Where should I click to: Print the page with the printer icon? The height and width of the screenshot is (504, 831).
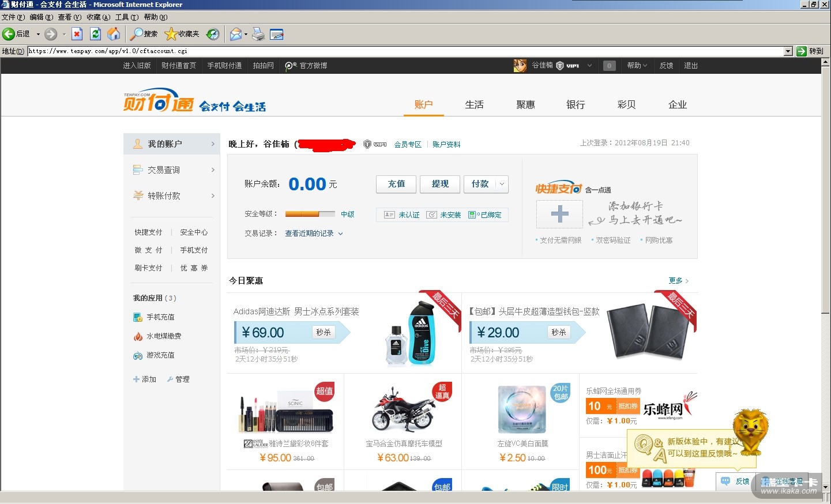[x=258, y=34]
